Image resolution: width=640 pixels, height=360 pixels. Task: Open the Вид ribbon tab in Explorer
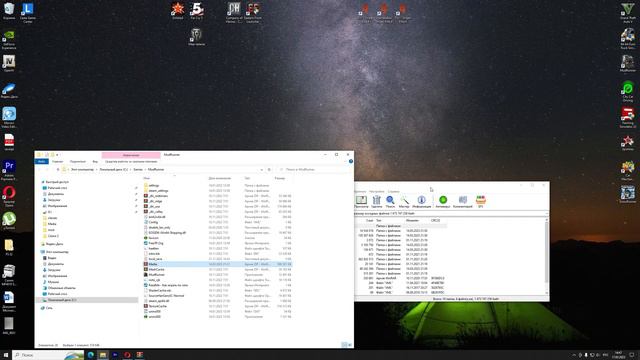(95, 162)
